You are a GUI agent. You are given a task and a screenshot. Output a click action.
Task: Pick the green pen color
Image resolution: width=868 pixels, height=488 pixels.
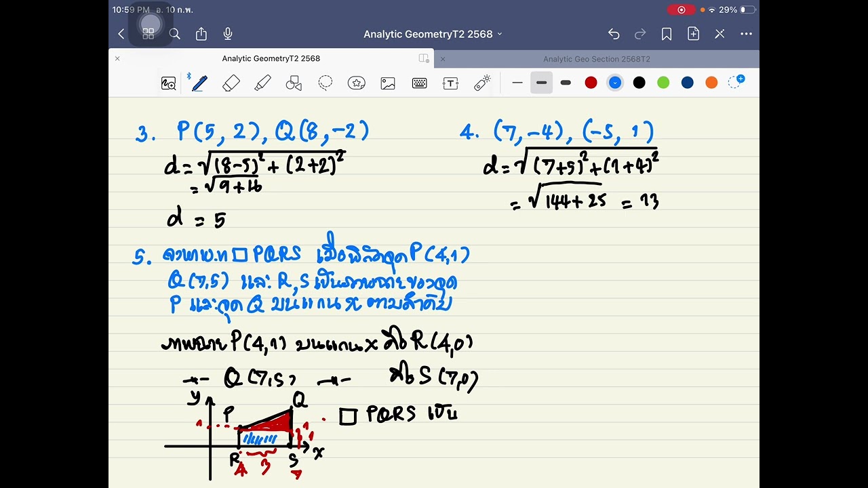click(x=663, y=83)
